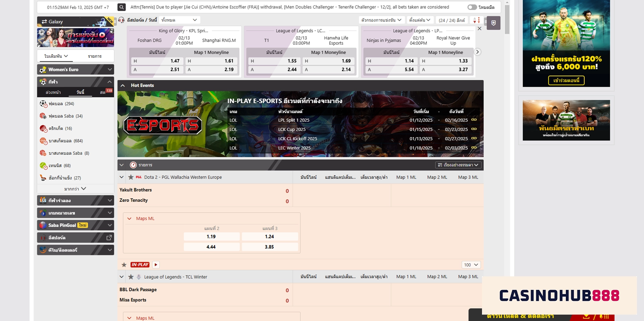
Task: Switch to the ล่วงหน้า tab
Action: pyautogui.click(x=53, y=92)
